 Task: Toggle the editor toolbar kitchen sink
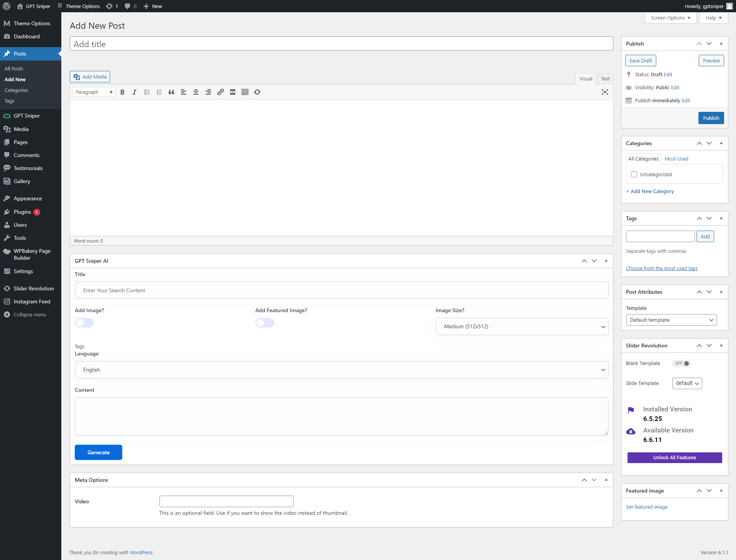(245, 92)
